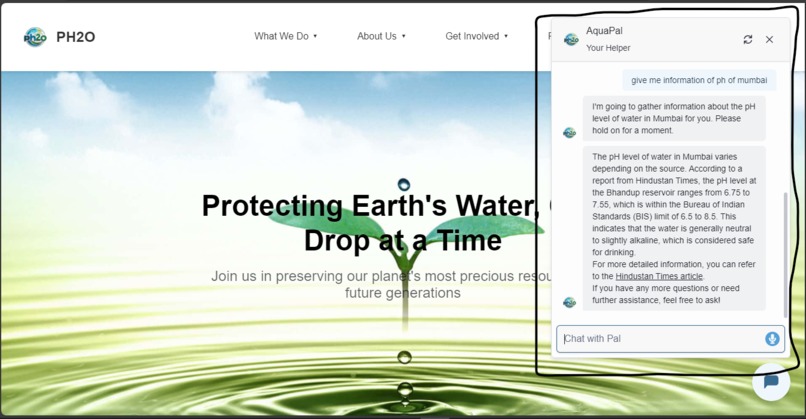The image size is (806, 419).
Task: Toggle the floating chat bubble button
Action: (771, 382)
